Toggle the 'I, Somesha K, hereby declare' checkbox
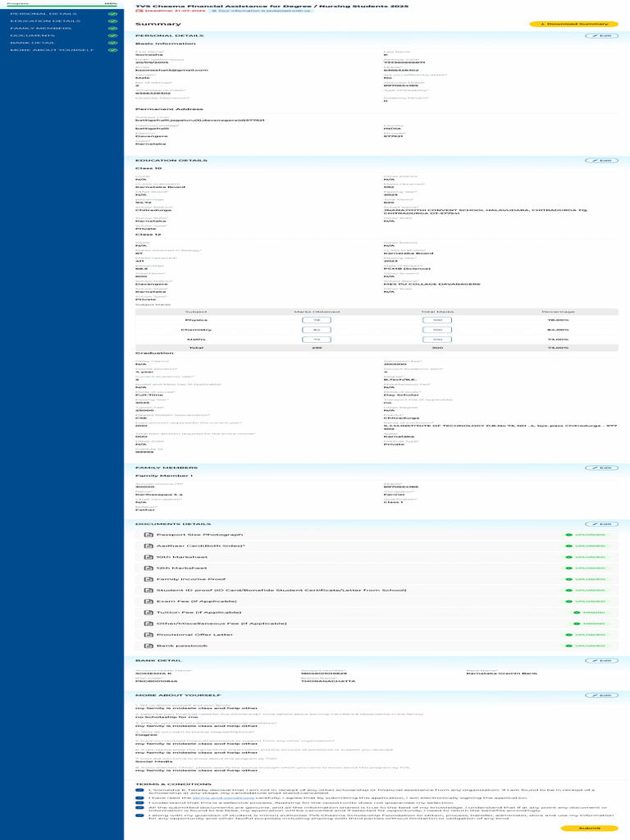This screenshot has height=840, width=630. [139, 790]
